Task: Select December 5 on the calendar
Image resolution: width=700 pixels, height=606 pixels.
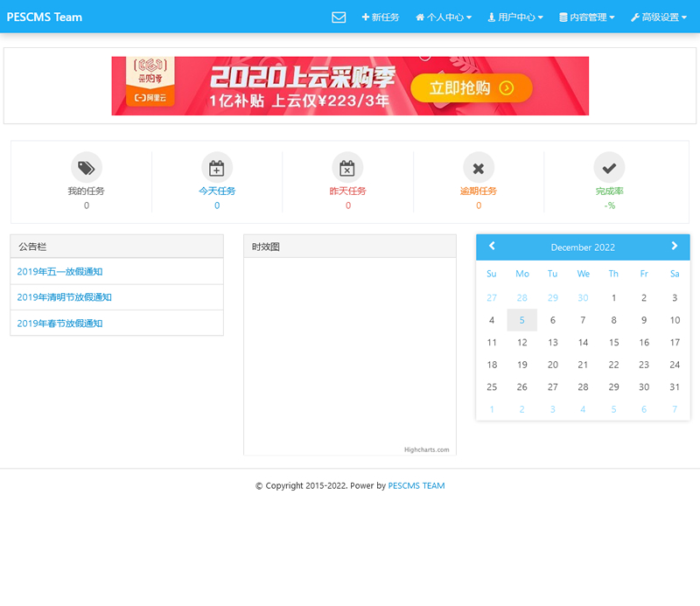Action: click(x=522, y=320)
